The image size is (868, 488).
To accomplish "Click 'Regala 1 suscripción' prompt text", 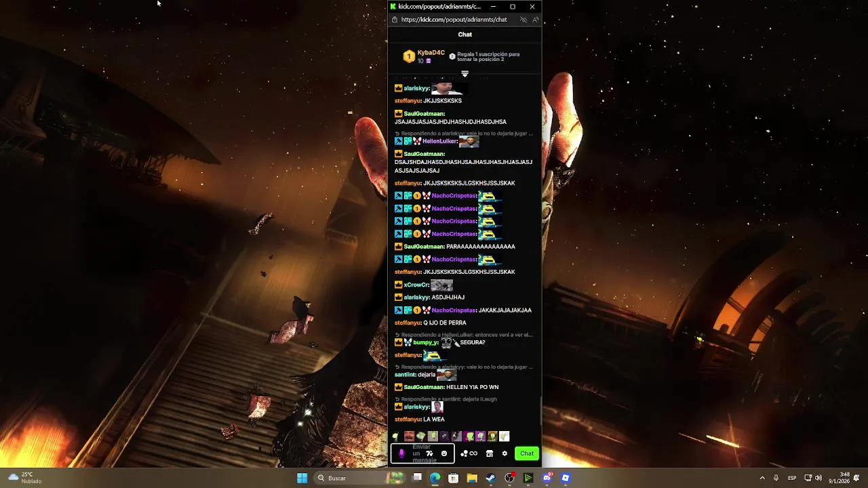I will click(x=488, y=57).
